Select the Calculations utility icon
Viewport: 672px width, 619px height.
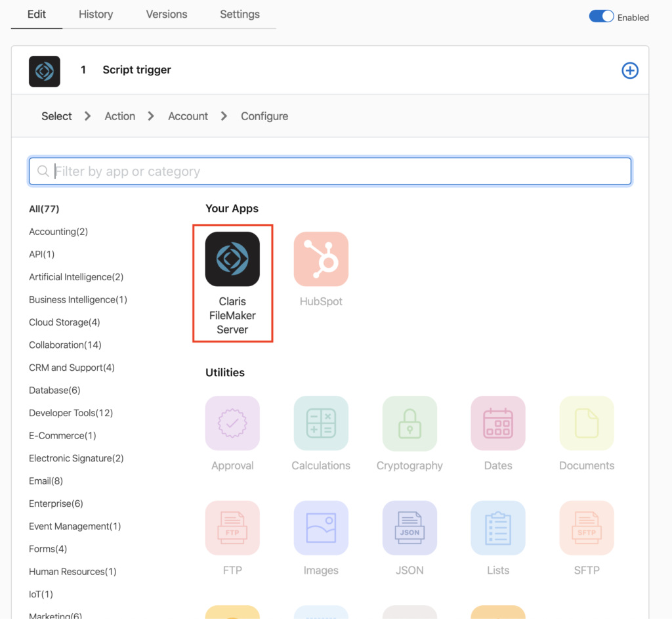(321, 423)
